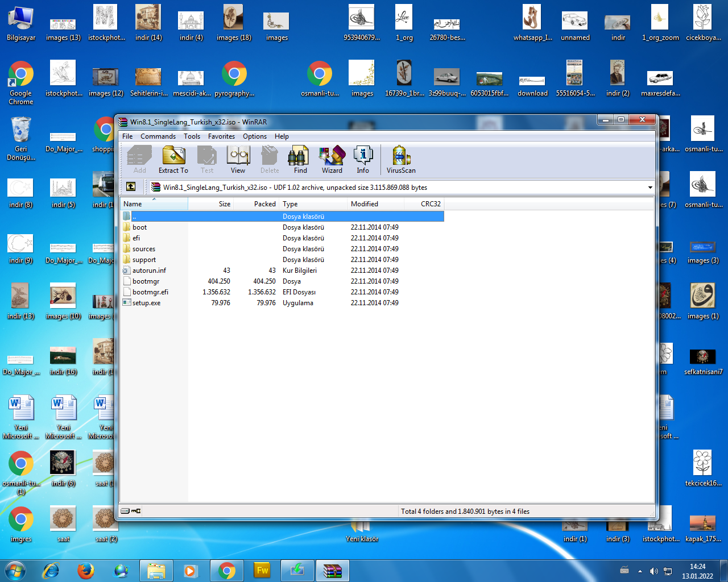Sort files by the CRC32 column
The width and height of the screenshot is (728, 582).
click(x=424, y=204)
